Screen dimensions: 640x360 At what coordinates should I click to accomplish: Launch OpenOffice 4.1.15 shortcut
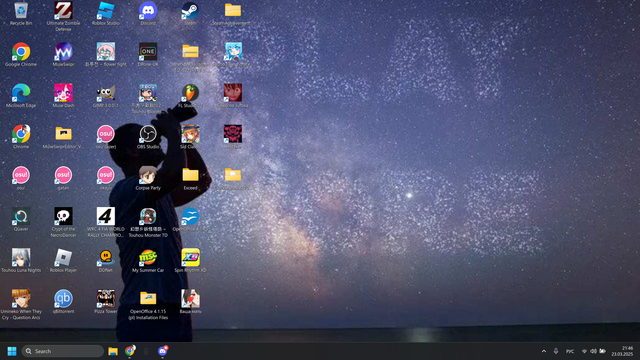coord(190,219)
